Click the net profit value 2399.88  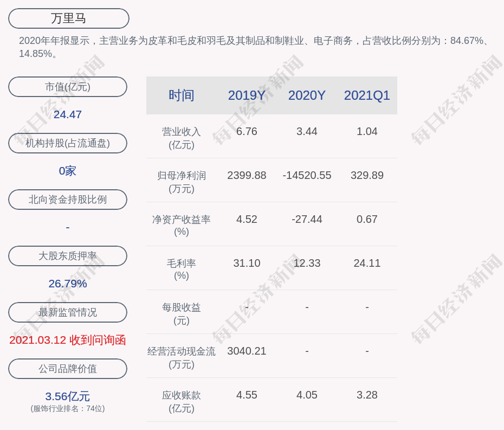(x=247, y=175)
